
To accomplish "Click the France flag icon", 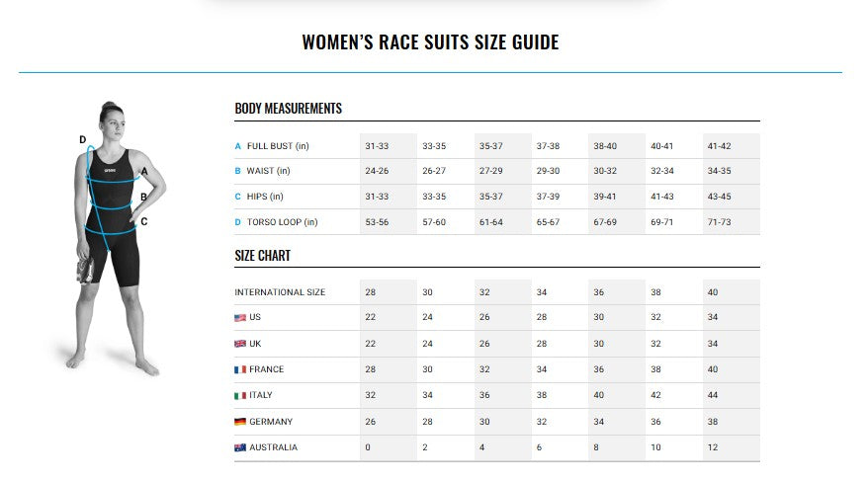I will click(239, 369).
